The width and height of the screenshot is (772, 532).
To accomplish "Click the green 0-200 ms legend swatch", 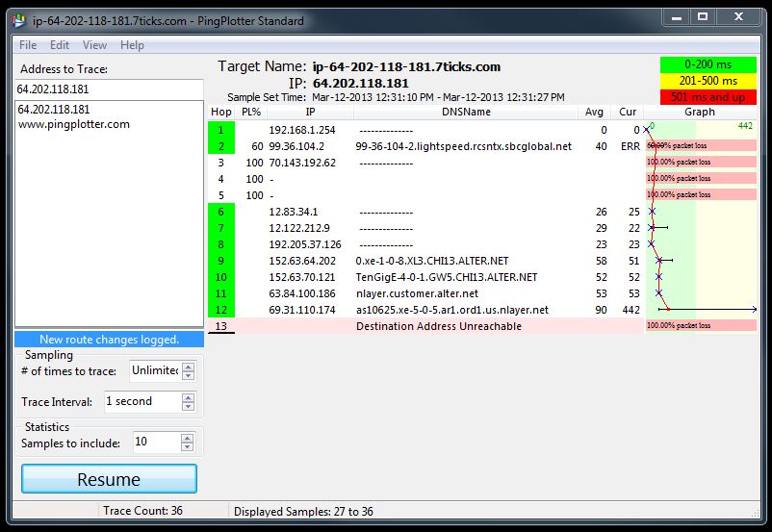I will (708, 64).
